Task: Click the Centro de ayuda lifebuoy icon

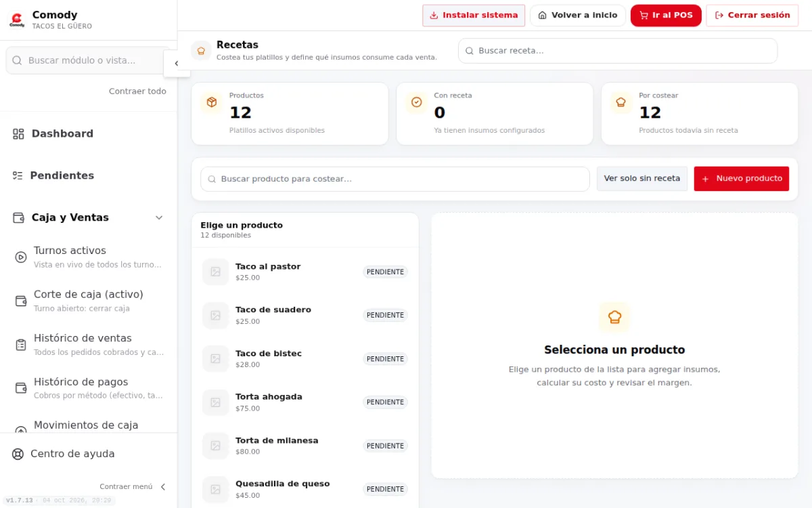Action: pos(18,454)
